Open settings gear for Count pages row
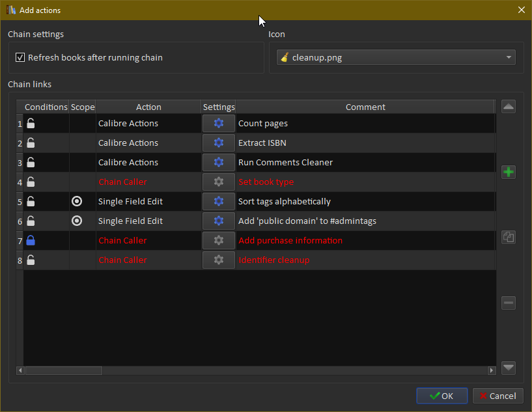532x412 pixels. coord(218,124)
